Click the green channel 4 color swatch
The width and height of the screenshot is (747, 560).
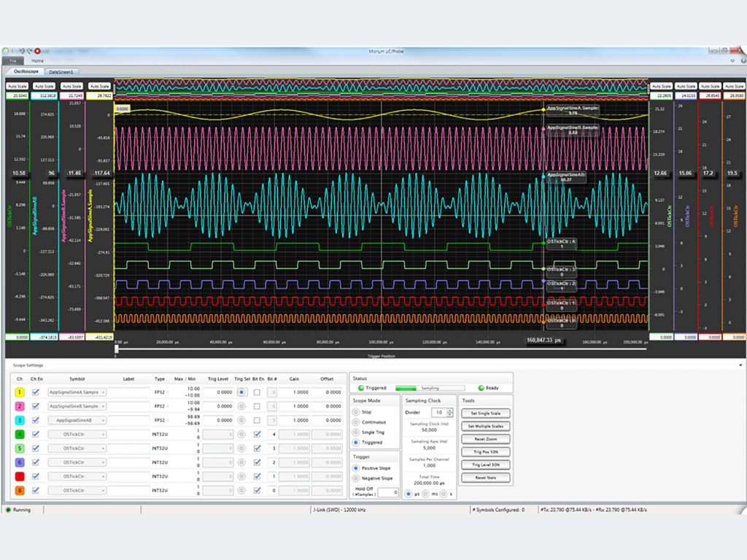(x=20, y=435)
